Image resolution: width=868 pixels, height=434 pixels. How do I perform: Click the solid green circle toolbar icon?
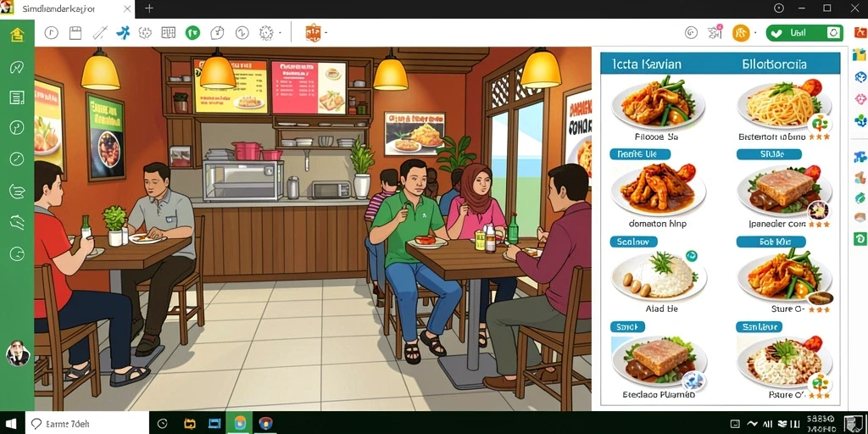tap(192, 33)
